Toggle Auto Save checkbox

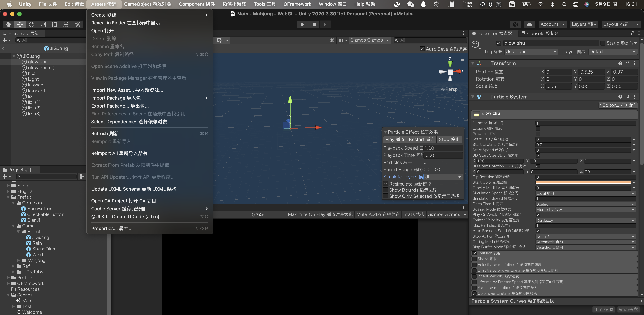point(422,49)
